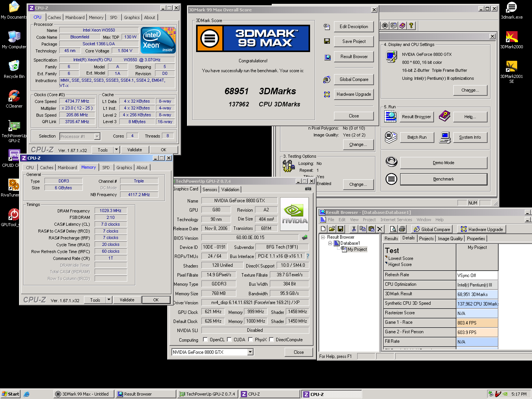The height and width of the screenshot is (399, 532).
Task: Open the File menu in Result Browser
Action: 331,220
